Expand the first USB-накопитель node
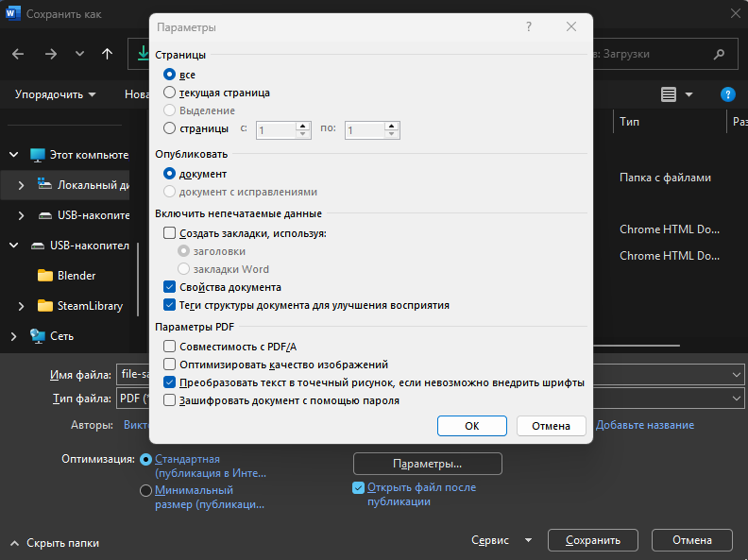Screen dimensions: 748x560 click(21, 215)
